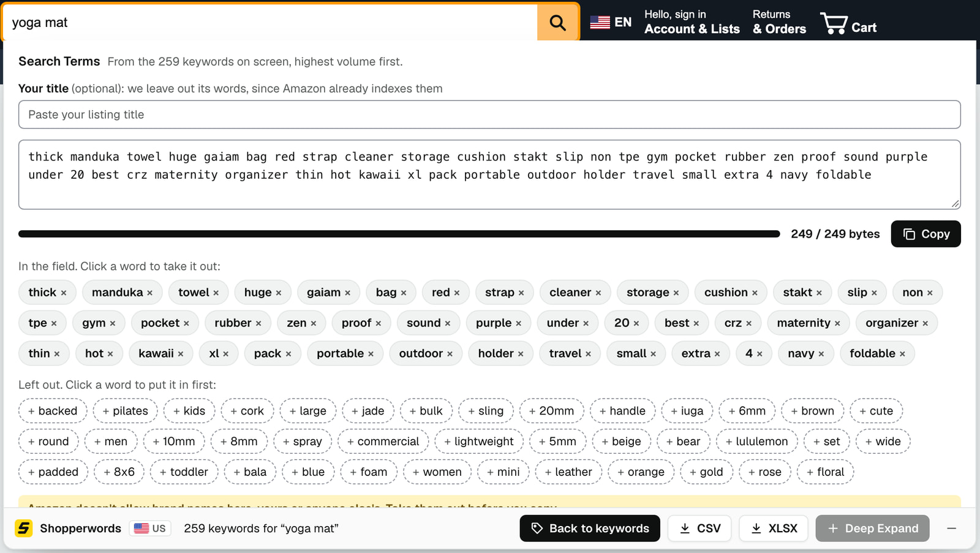Remove the purple chip
This screenshot has width=980, height=553.
pos(498,323)
